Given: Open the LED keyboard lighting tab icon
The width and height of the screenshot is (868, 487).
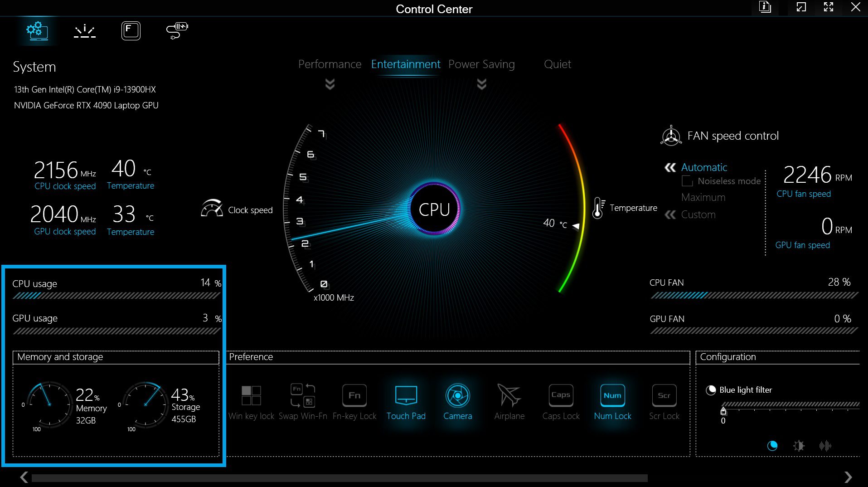Looking at the screenshot, I should click(85, 31).
